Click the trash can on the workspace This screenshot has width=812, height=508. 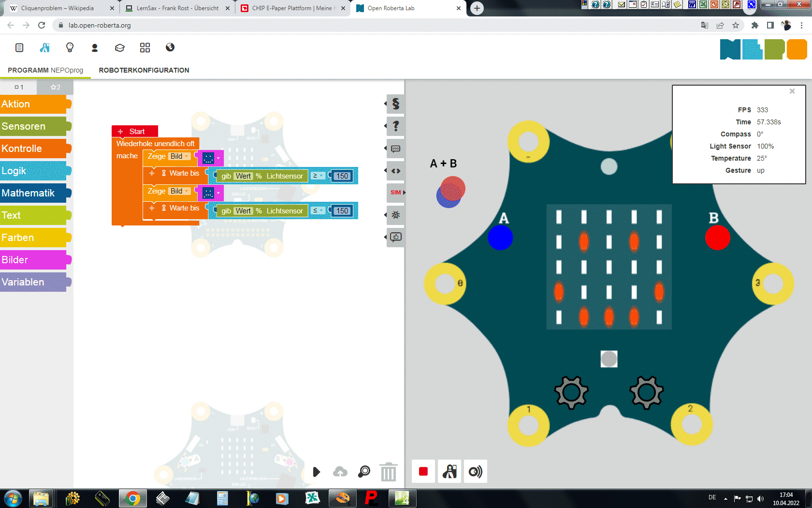coord(388,472)
